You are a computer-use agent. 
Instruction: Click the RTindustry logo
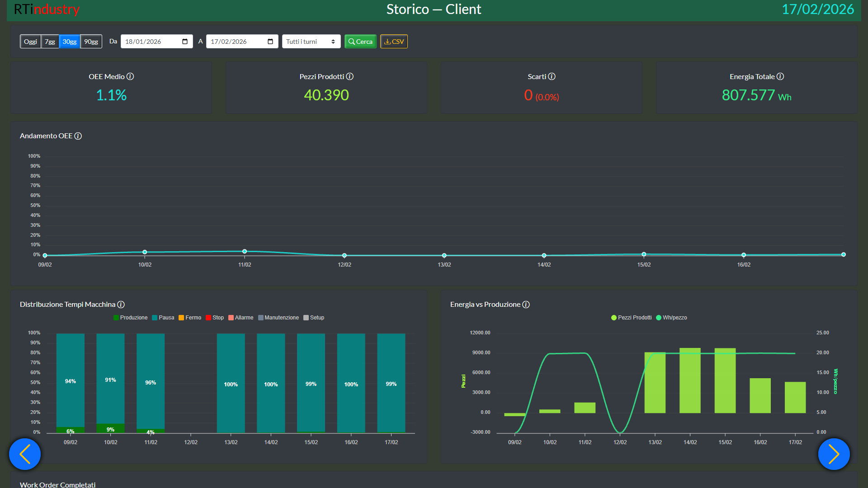pos(47,9)
